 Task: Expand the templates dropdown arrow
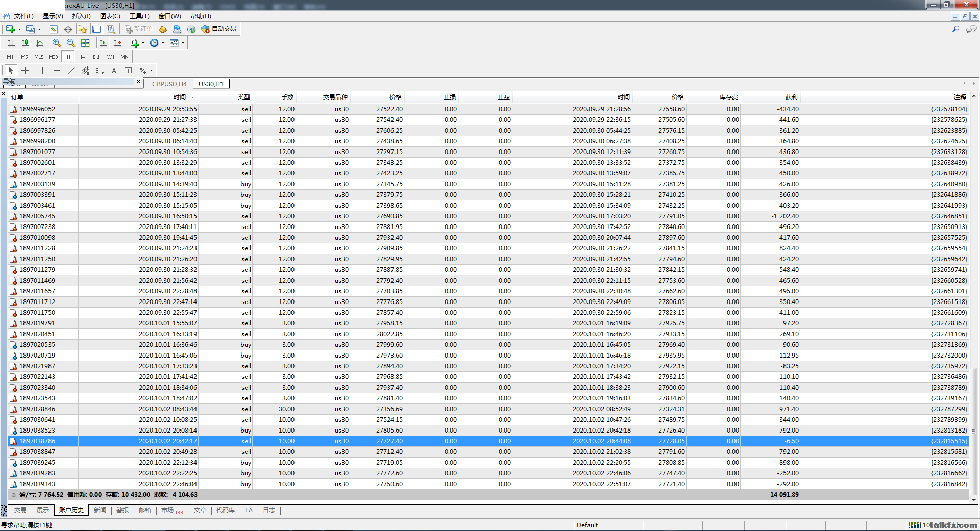click(183, 43)
